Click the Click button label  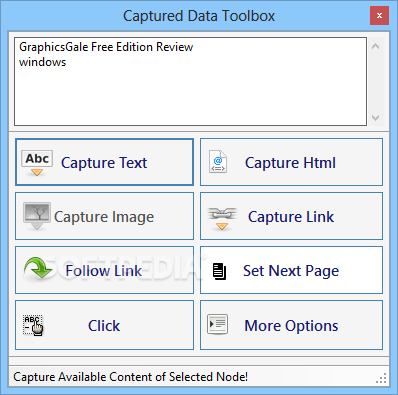(104, 326)
